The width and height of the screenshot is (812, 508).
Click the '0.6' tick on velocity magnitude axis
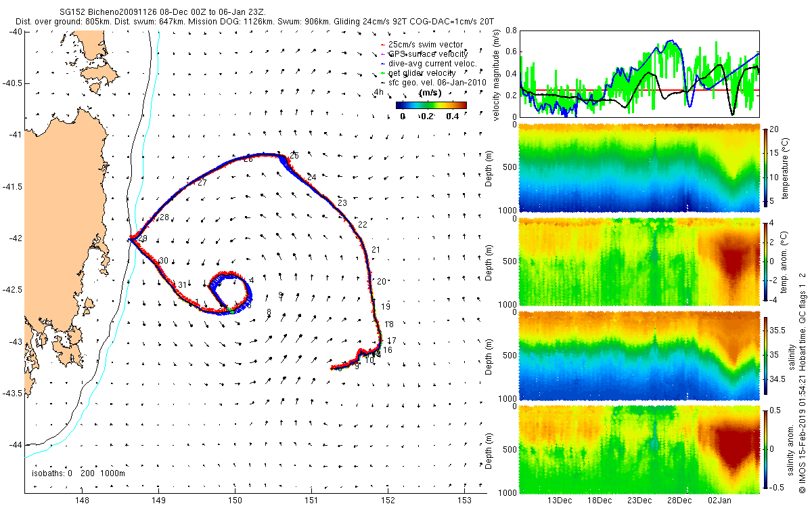511,52
